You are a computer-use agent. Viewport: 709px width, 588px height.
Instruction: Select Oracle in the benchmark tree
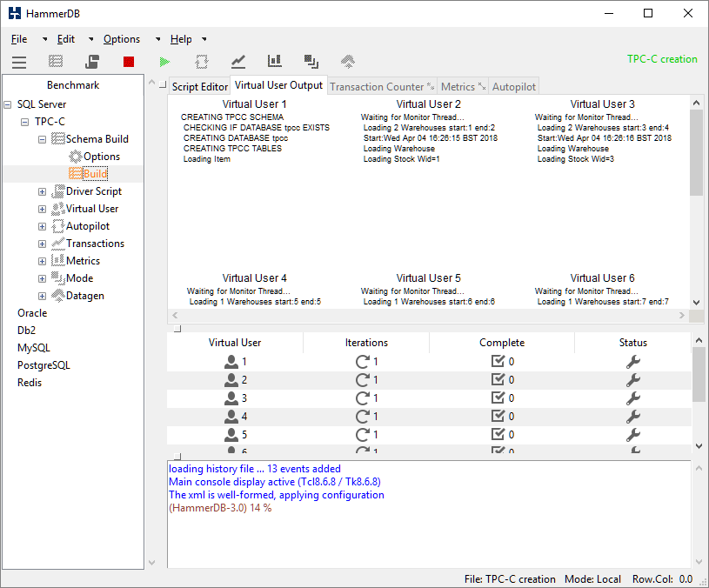point(32,313)
